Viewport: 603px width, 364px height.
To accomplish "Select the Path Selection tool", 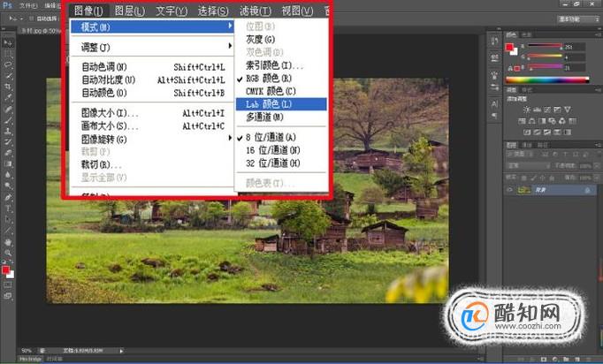I will tap(8, 220).
